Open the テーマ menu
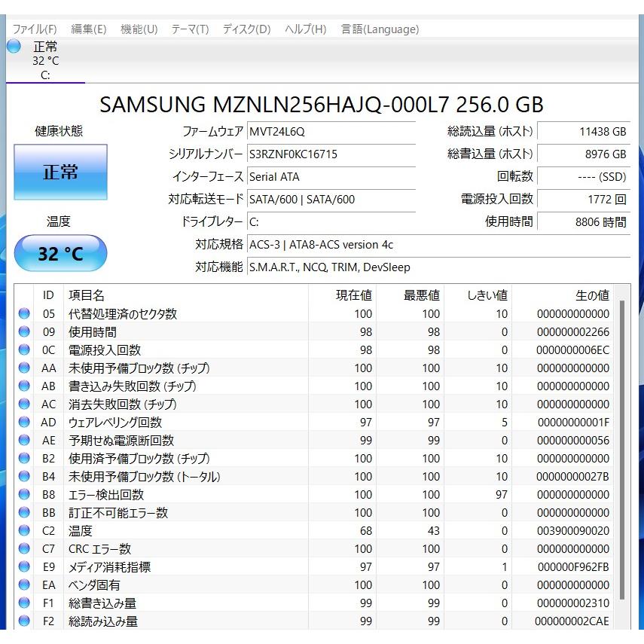Image resolution: width=644 pixels, height=644 pixels. [189, 29]
